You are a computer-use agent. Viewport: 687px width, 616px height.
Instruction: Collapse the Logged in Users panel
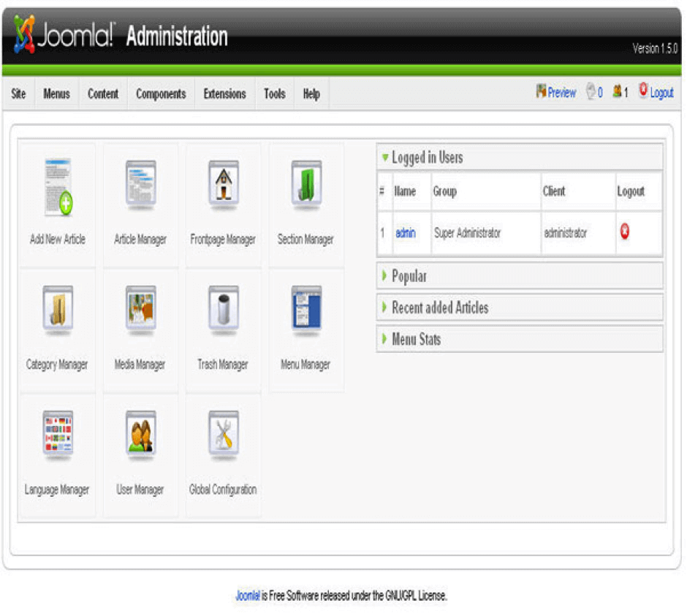pos(519,157)
